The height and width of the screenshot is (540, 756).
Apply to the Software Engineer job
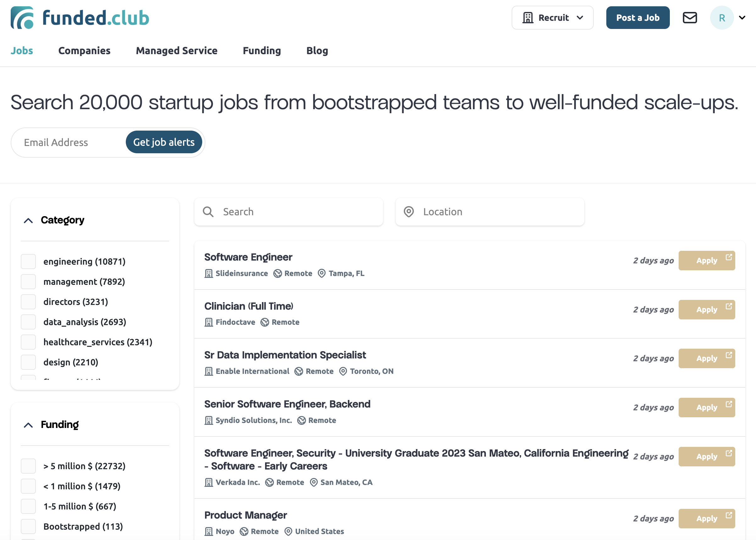pos(707,261)
